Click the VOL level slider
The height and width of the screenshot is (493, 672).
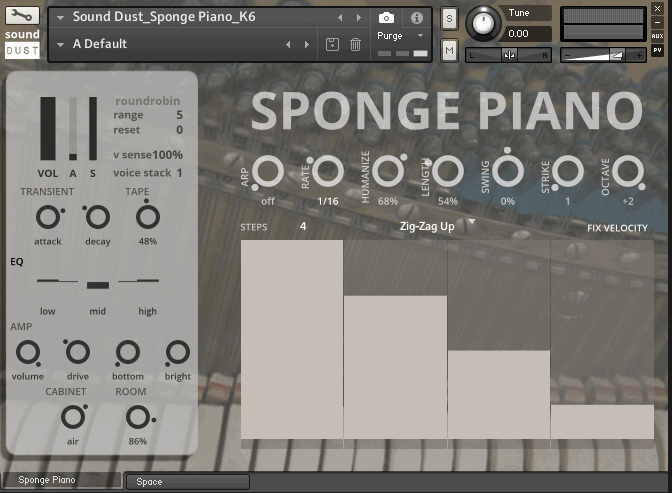48,129
